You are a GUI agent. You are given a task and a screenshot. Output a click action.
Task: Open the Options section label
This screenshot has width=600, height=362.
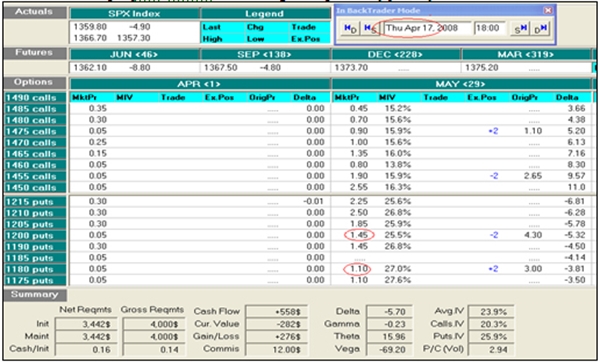34,83
